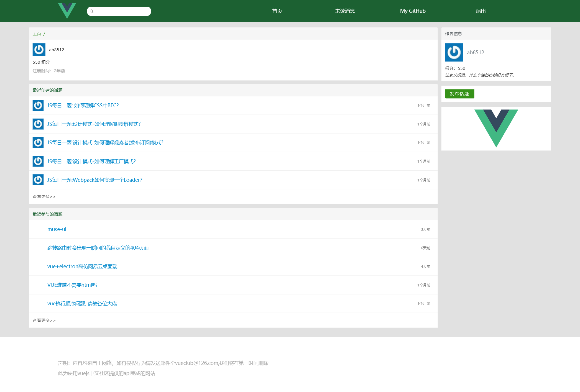Open 首页 in the navigation bar

click(x=277, y=11)
